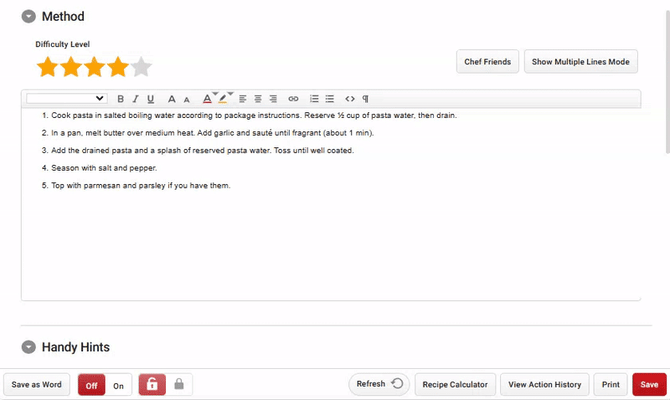The image size is (670, 400).
Task: Collapse the Method section
Action: tap(28, 16)
